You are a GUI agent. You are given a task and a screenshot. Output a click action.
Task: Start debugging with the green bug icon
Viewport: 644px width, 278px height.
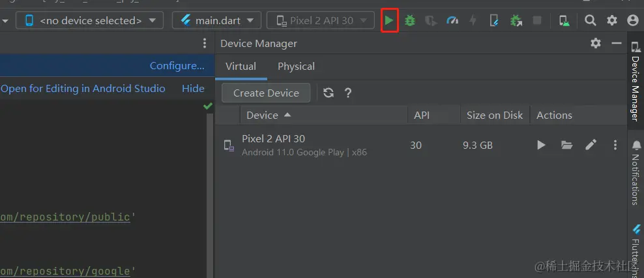pos(410,20)
